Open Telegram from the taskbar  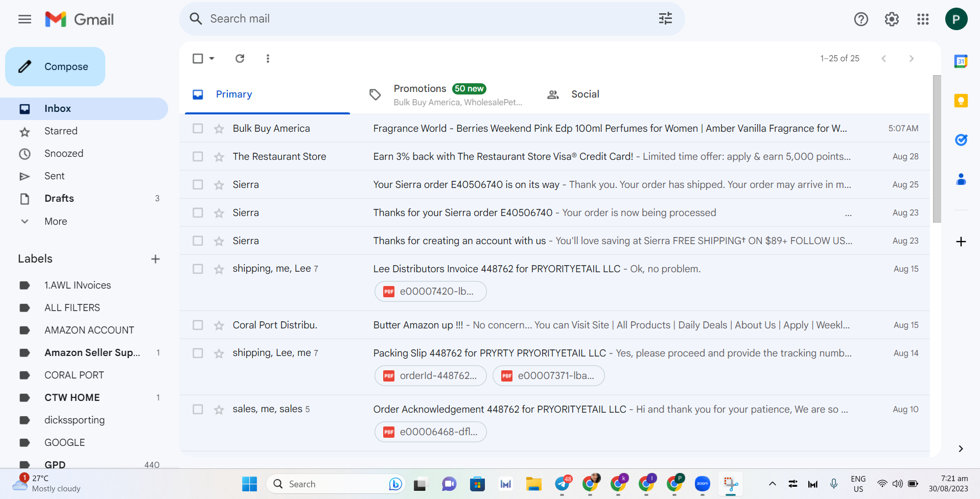click(562, 484)
